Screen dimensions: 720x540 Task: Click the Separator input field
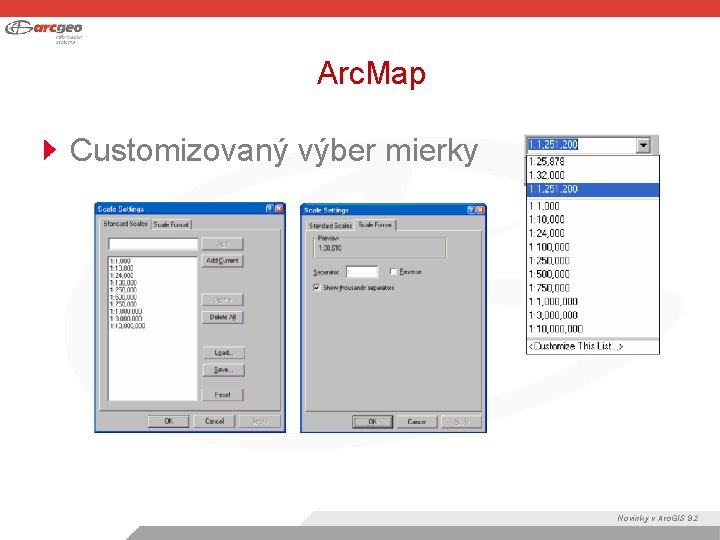pyautogui.click(x=362, y=272)
